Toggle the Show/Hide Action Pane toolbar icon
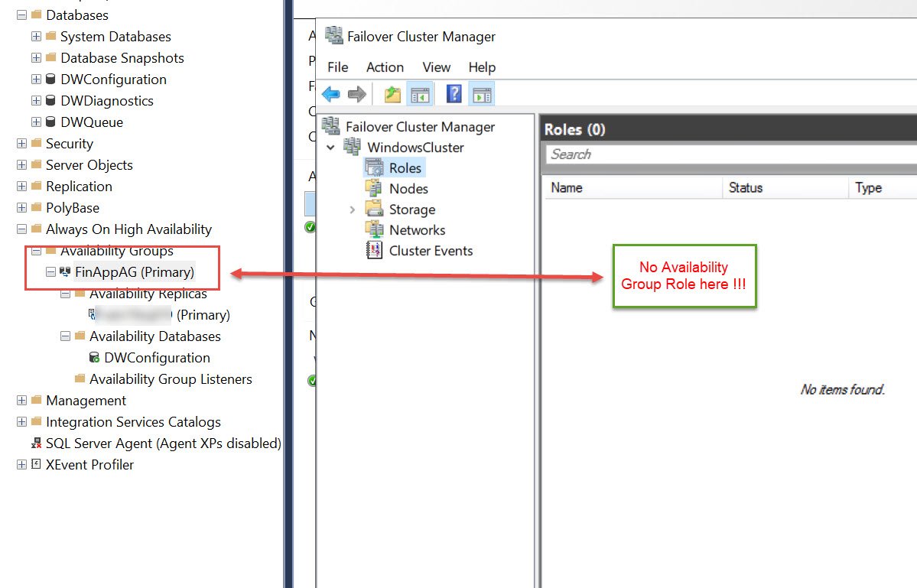917x588 pixels. coord(482,94)
